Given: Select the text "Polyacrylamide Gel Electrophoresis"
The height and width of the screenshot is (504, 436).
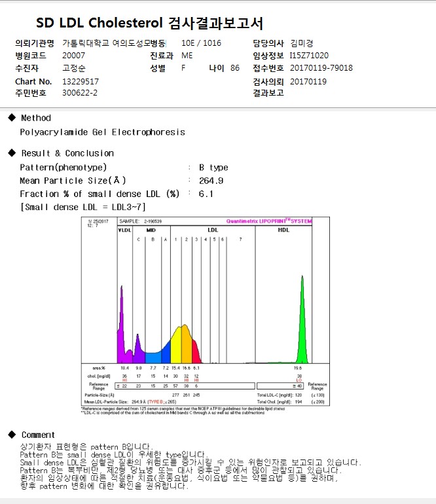Looking at the screenshot, I should 103,132.
